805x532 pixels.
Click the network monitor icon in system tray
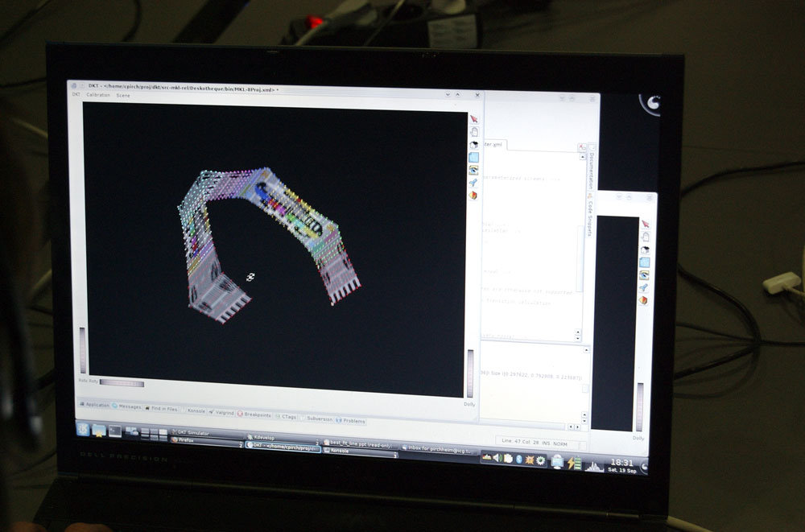[557, 462]
